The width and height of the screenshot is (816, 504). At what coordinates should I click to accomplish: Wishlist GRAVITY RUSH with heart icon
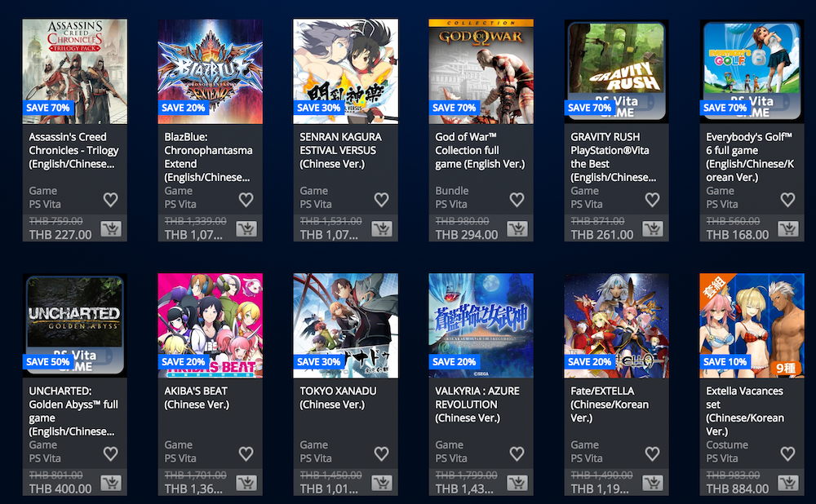coord(652,199)
